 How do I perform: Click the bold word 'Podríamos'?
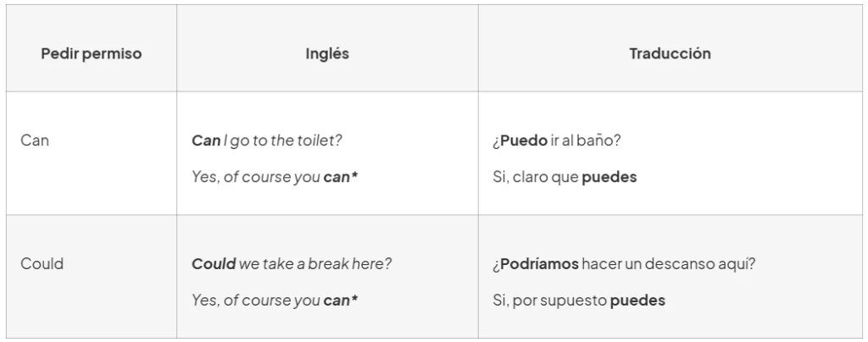(x=540, y=263)
